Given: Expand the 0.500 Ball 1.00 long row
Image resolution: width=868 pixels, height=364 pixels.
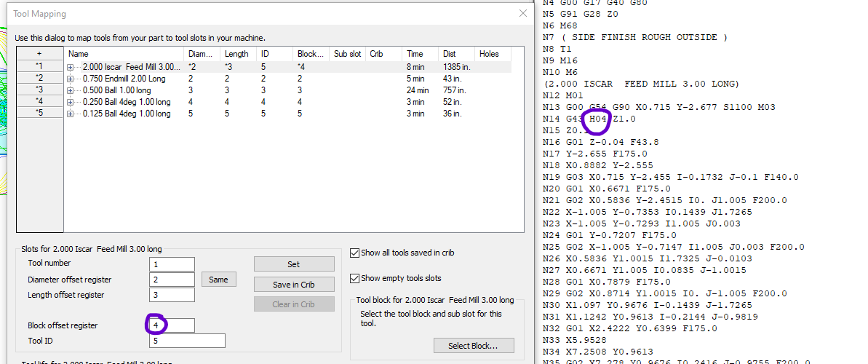Looking at the screenshot, I should [71, 90].
